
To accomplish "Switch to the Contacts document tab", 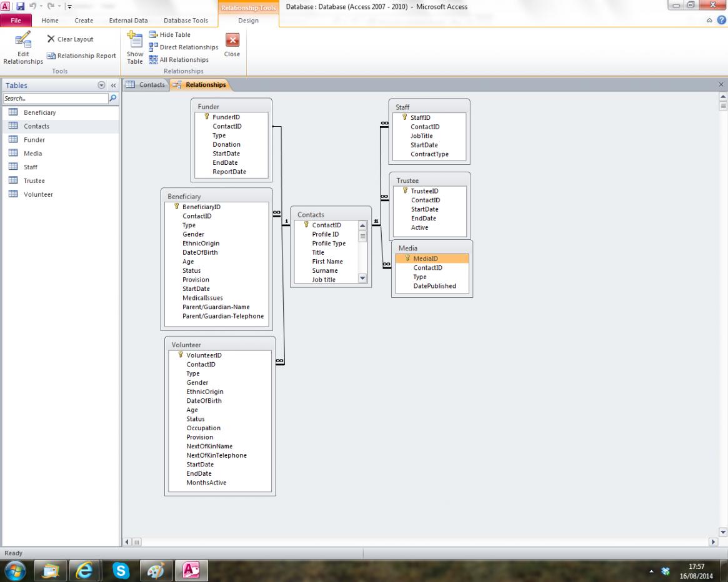I will [x=146, y=84].
